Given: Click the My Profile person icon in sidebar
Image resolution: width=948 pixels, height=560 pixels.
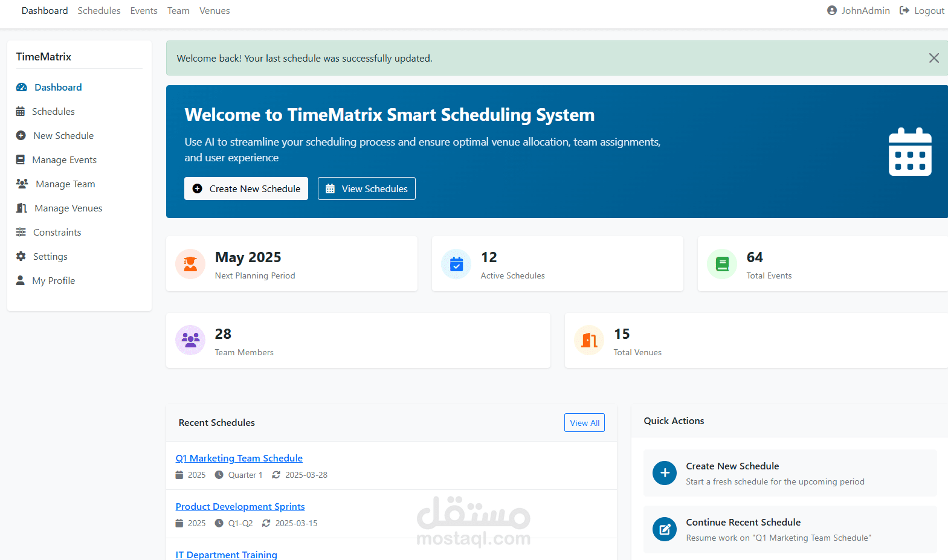Looking at the screenshot, I should point(21,280).
